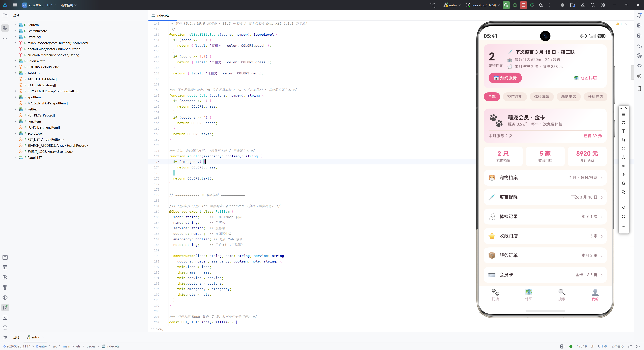Switch to 地图 tab in phone app
The height and width of the screenshot is (350, 644).
(x=528, y=295)
